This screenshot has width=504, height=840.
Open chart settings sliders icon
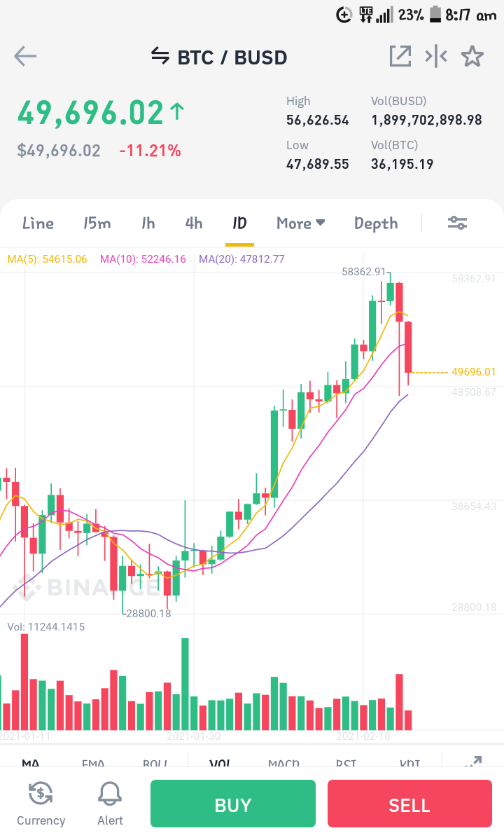click(x=458, y=223)
